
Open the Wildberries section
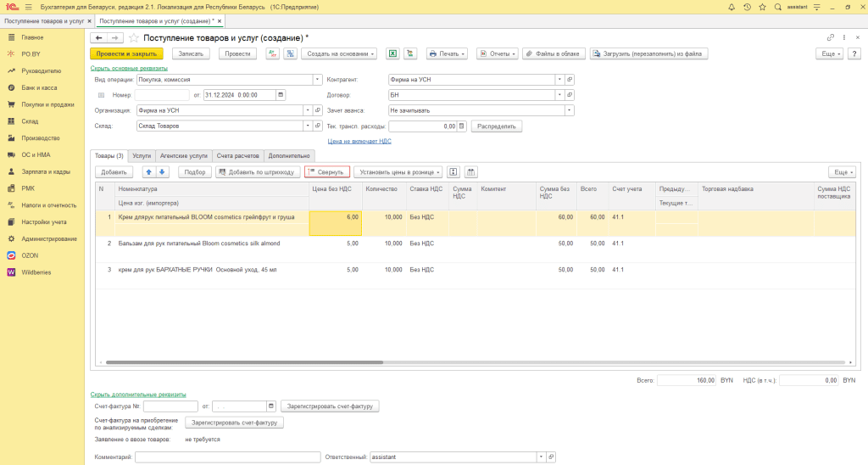(x=36, y=272)
